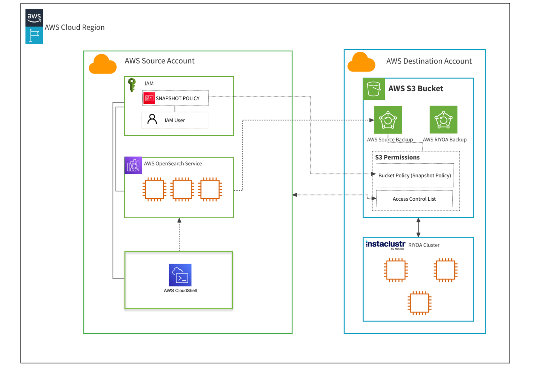
Task: Click the IAM User label text
Action: [x=175, y=120]
